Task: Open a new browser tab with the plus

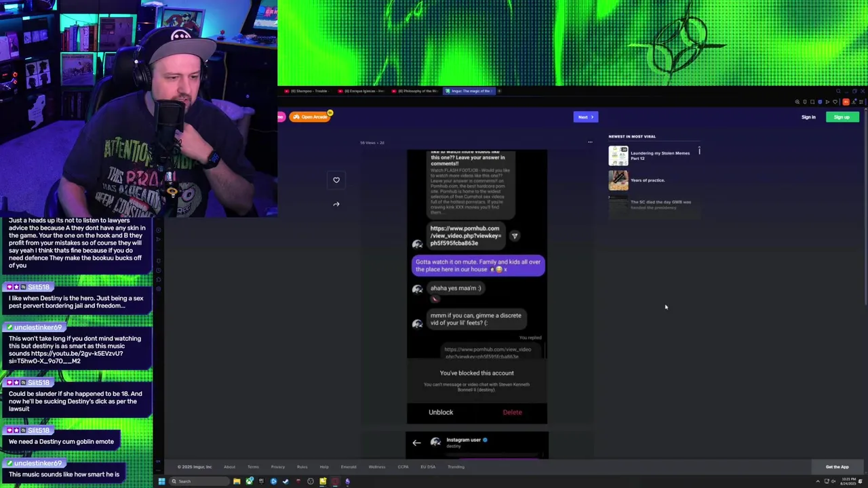Action: (x=499, y=91)
